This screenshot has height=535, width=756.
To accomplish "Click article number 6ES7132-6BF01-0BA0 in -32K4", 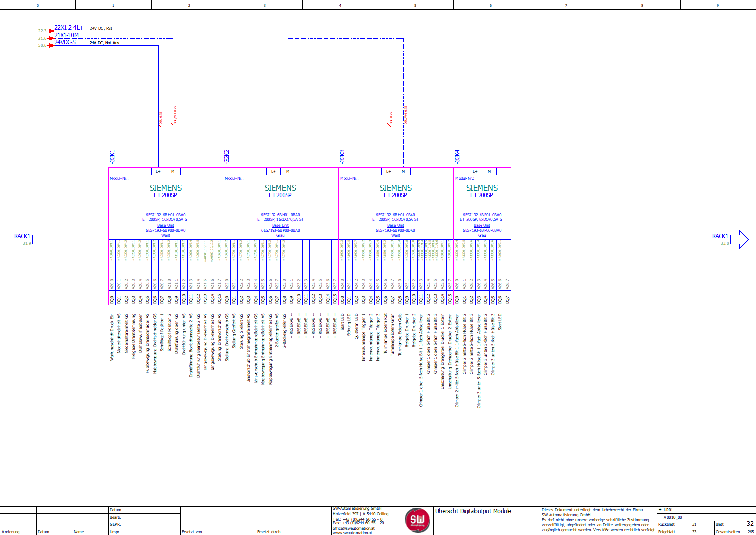I will pyautogui.click(x=482, y=215).
